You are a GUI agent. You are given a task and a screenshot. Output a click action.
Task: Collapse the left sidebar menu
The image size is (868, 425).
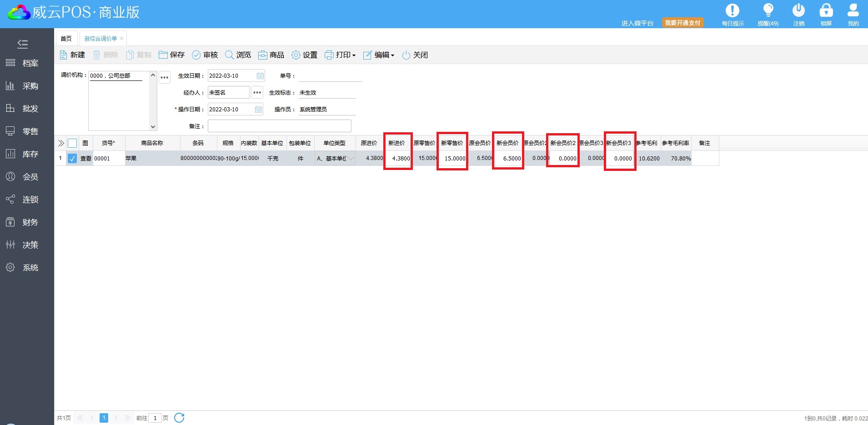22,44
